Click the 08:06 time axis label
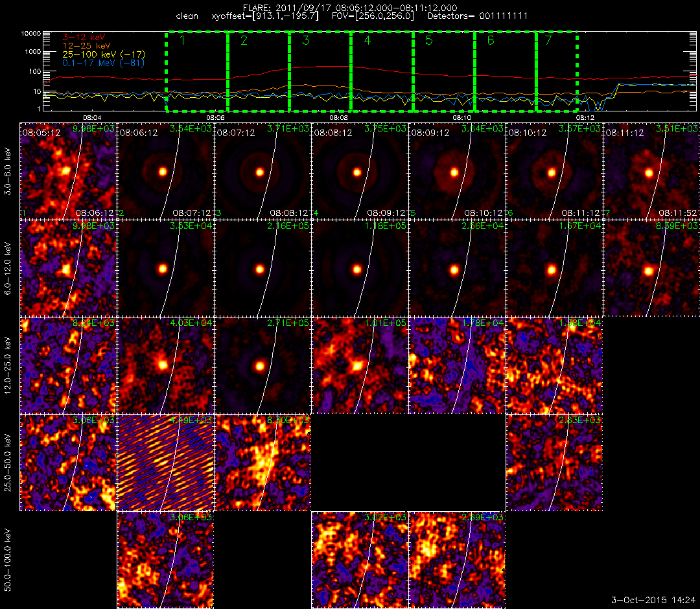700x609 pixels. pos(215,117)
